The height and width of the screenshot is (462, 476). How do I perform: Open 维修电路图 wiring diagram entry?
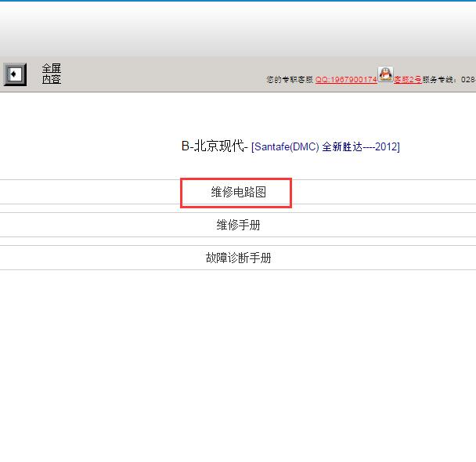[238, 193]
